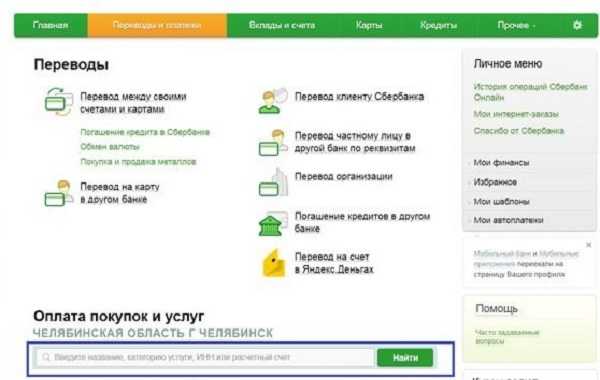Open the Главная tab
600x380 pixels.
(x=51, y=25)
